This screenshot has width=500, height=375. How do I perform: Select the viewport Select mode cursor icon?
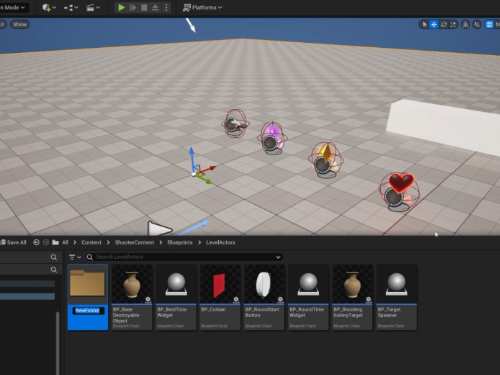tap(424, 24)
